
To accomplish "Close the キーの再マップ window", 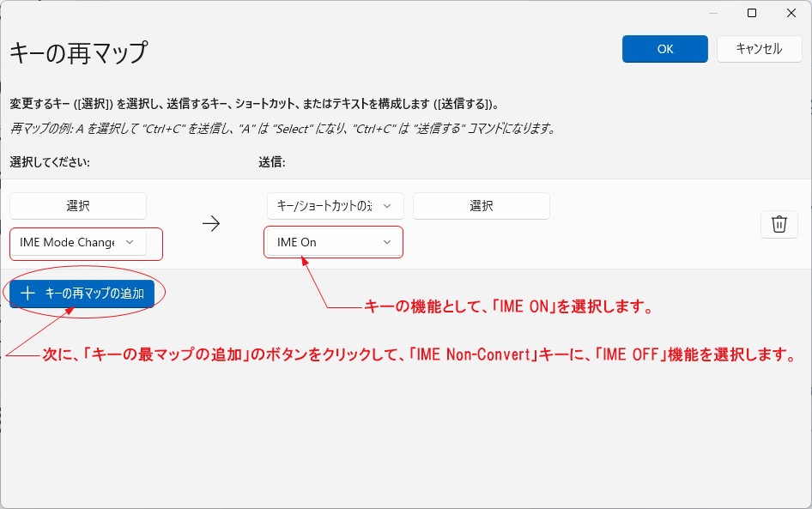I will pos(791,13).
